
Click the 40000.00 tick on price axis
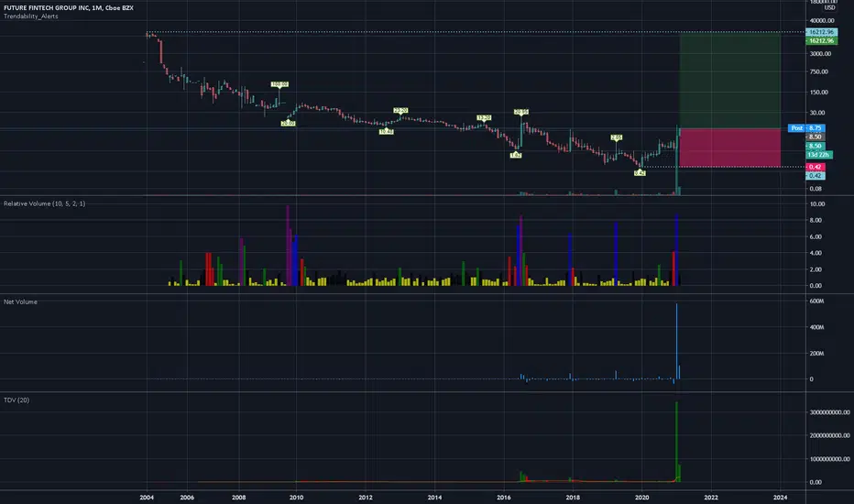821,21
